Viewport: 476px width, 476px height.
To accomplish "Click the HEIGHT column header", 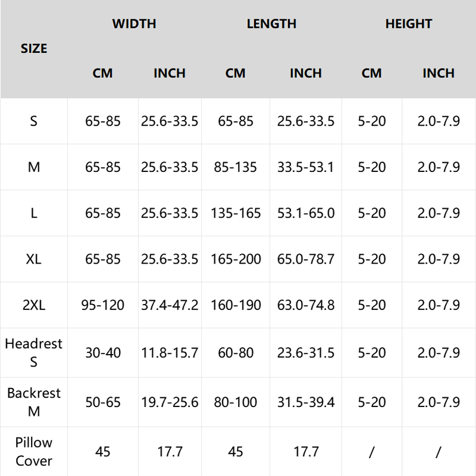I will pos(408,24).
